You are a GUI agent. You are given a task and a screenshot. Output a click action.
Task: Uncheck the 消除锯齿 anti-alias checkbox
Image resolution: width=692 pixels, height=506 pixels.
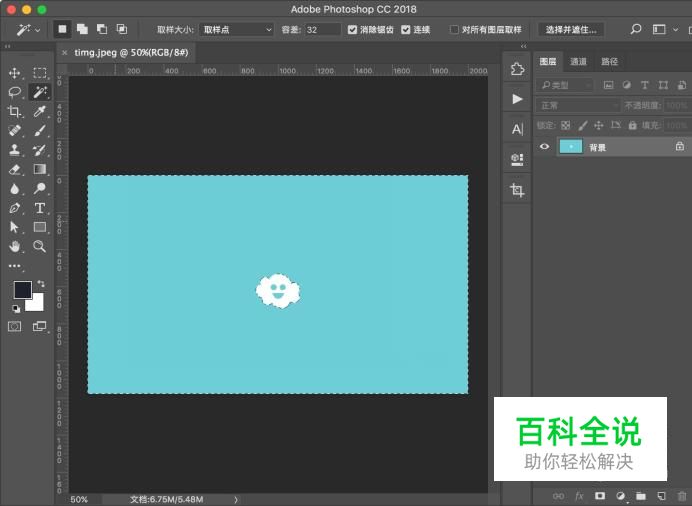[352, 30]
